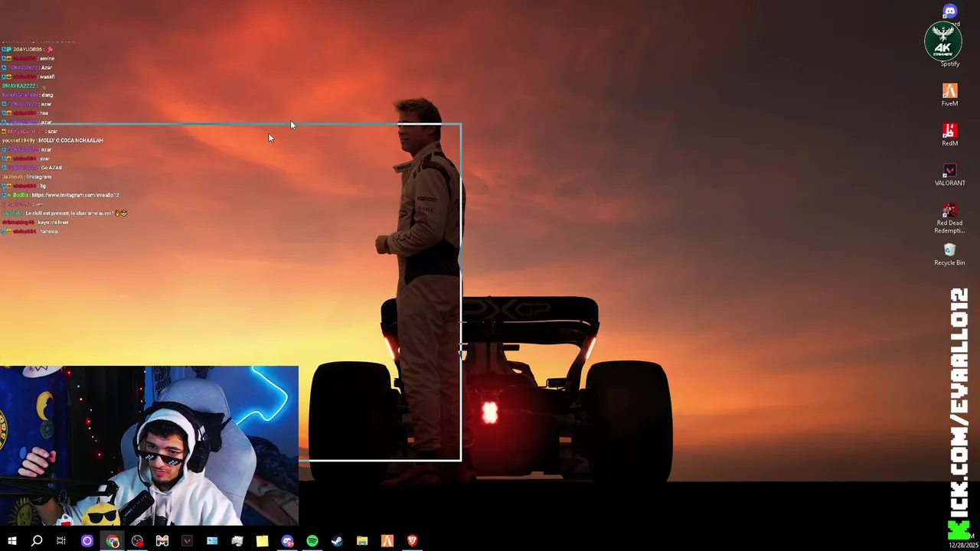The image size is (980, 551).
Task: Open the yellow Sticky Notes taskbar icon
Action: click(x=262, y=541)
